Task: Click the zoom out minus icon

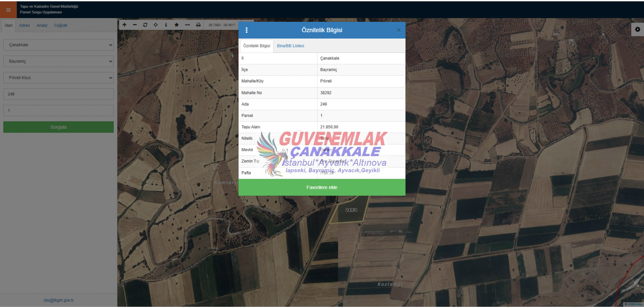Action: point(135,25)
